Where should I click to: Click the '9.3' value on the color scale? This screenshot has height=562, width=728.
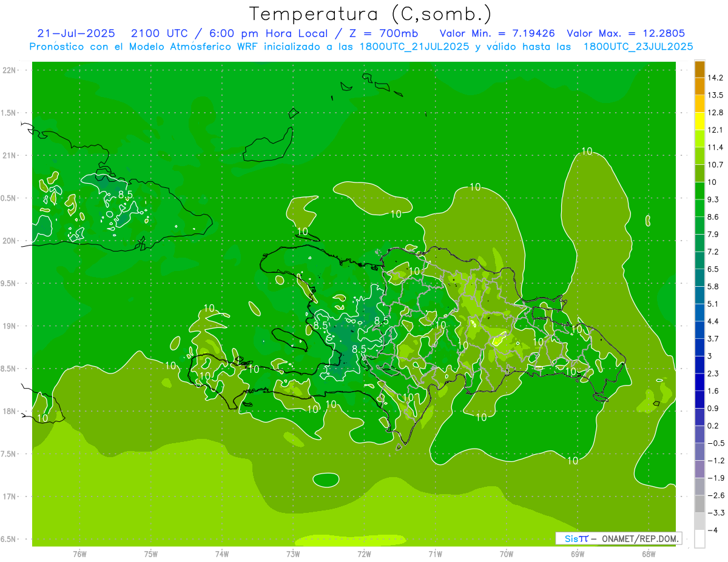pos(713,199)
